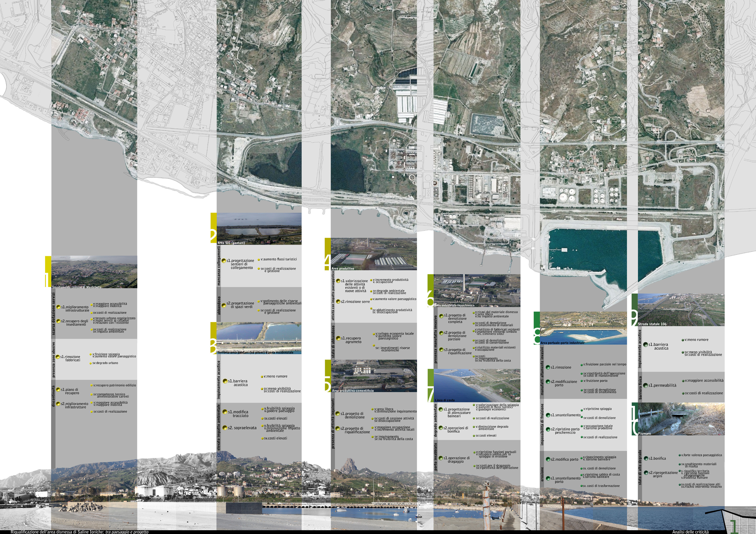Select 's1.progettazione di attrezzature balneari'
756x534 pixels.
457,413
